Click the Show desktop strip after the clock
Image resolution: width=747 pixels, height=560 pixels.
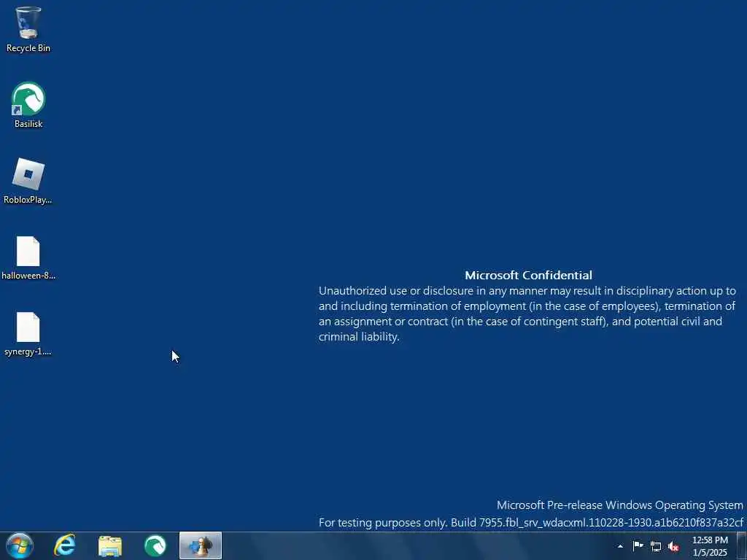tap(741, 545)
